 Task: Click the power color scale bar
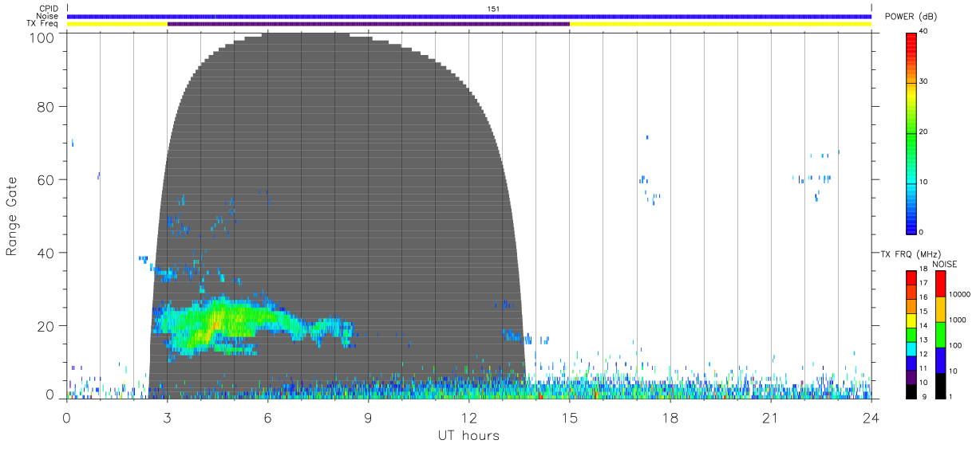911,132
